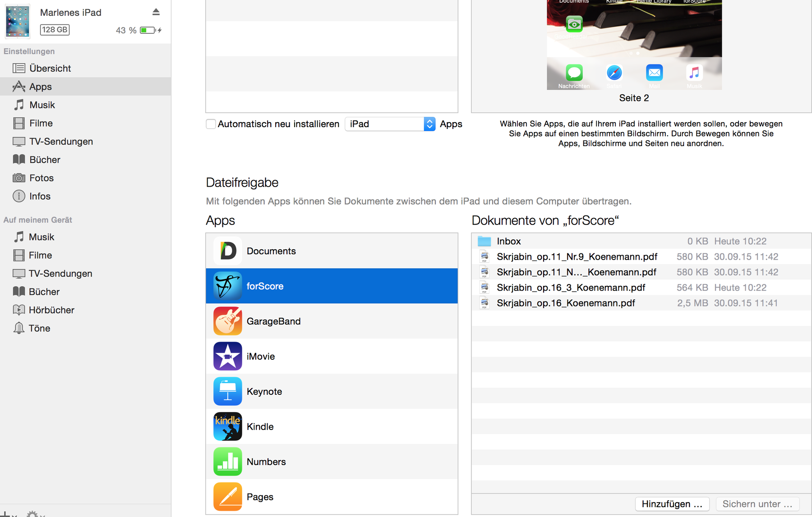
Task: Select the Kindle app icon
Action: pos(228,426)
